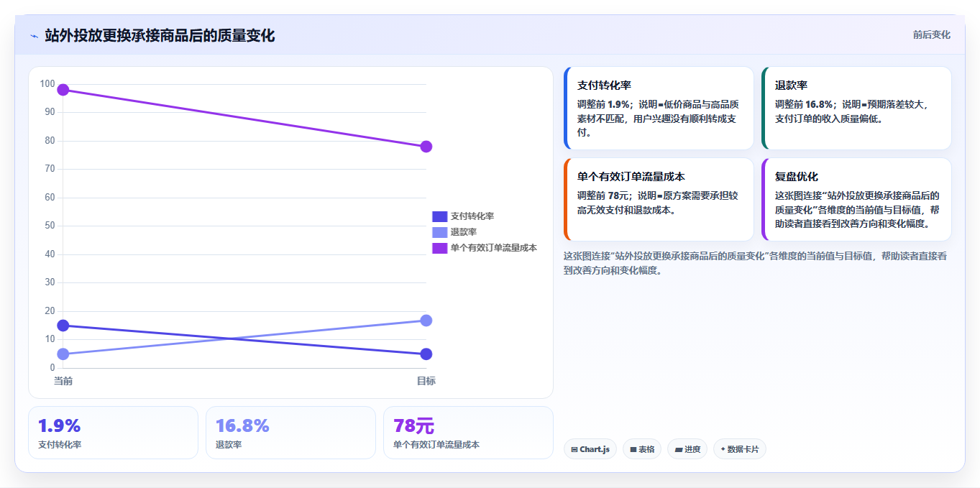Click the icon inside the 进度 chip
980x488 pixels.
[679, 450]
